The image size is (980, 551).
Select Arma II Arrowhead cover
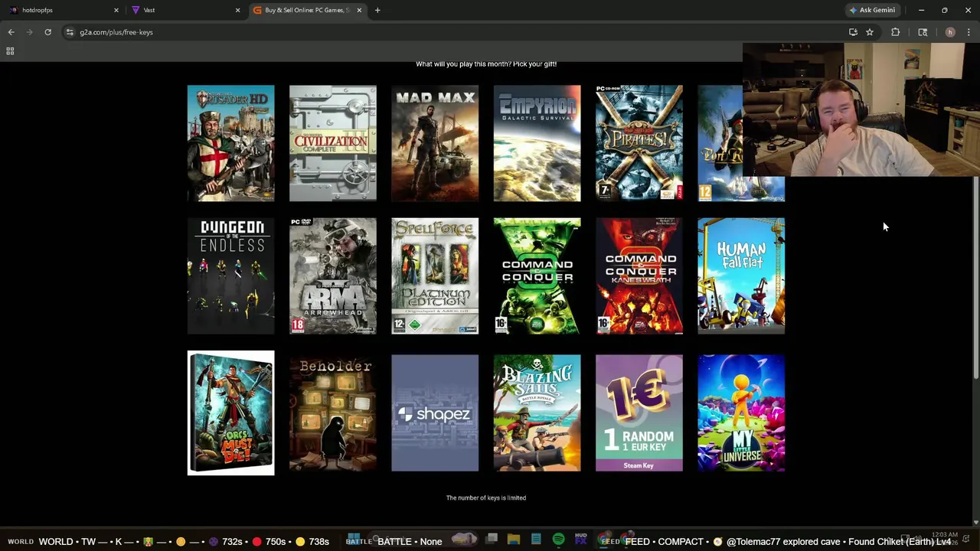[333, 276]
